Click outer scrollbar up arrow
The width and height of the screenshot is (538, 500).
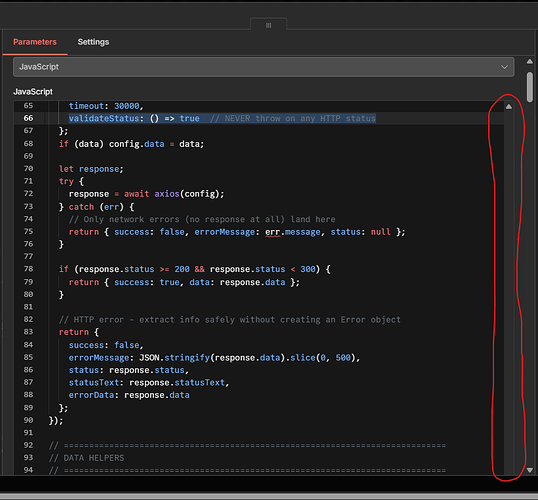pos(530,61)
